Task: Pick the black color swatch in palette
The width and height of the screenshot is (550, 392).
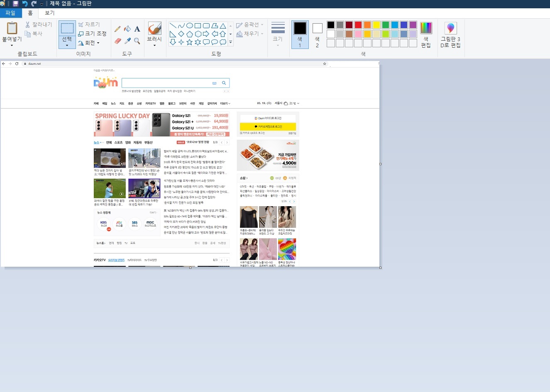Action: [331, 25]
